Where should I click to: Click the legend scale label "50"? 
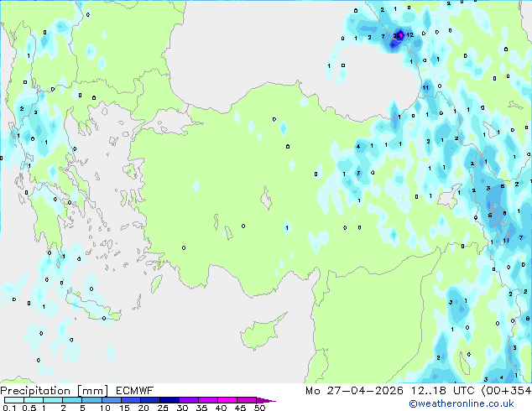click(259, 408)
